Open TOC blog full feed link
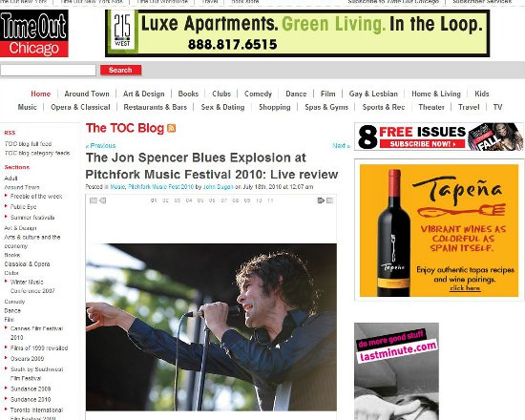The image size is (525, 420). (28, 144)
